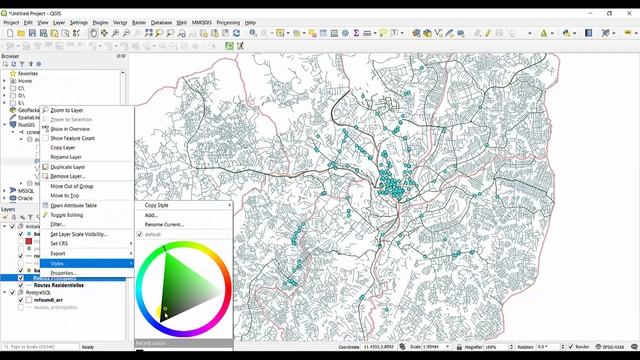
Task: Open the Database menu
Action: (161, 22)
